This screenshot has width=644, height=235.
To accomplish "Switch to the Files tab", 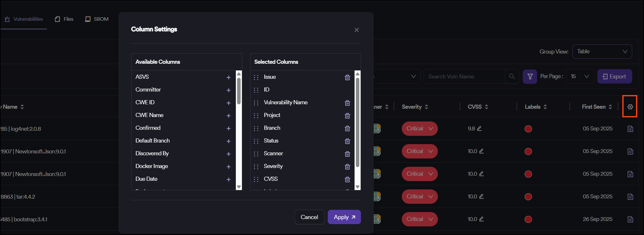I will coord(64,19).
